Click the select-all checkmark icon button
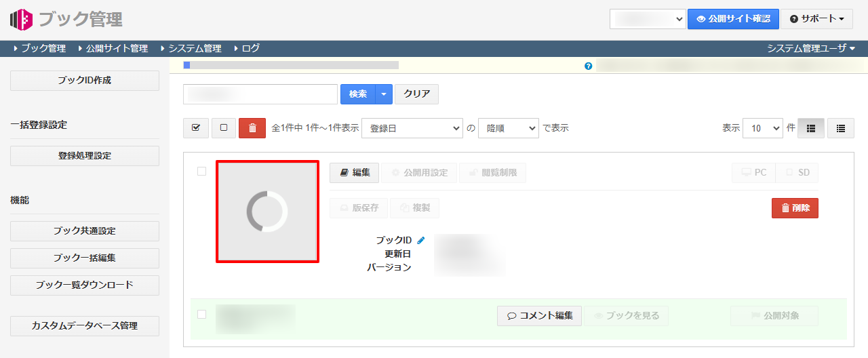 [x=196, y=127]
